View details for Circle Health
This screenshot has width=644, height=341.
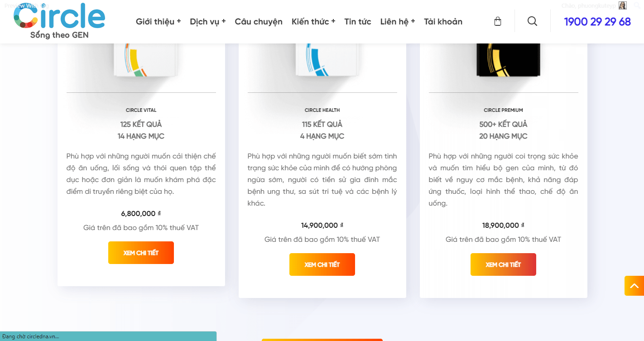322,264
